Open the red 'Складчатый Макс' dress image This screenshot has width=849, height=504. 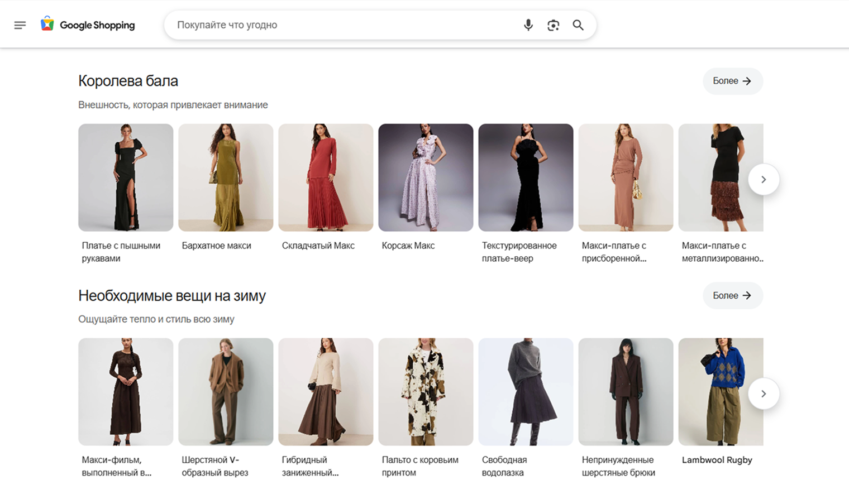tap(326, 177)
